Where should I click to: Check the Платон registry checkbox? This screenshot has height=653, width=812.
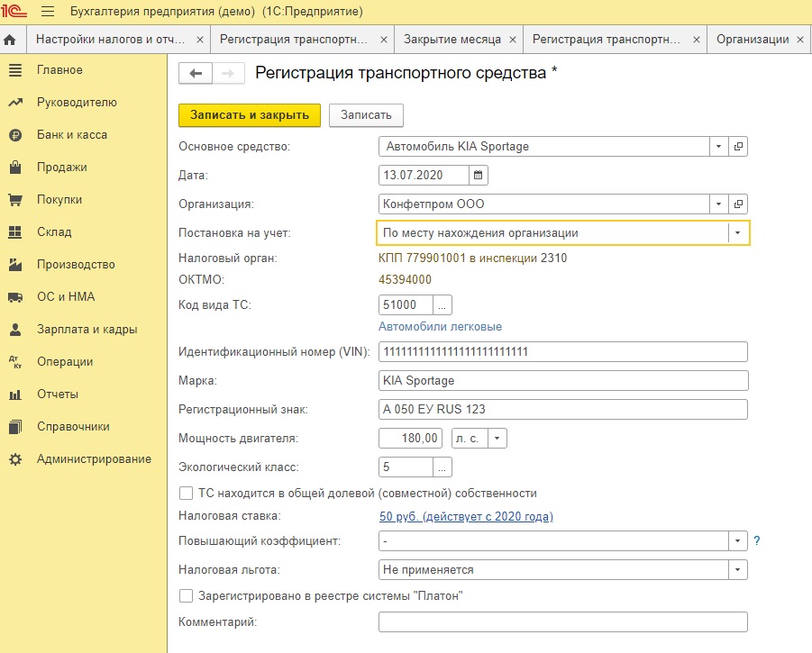tap(187, 595)
